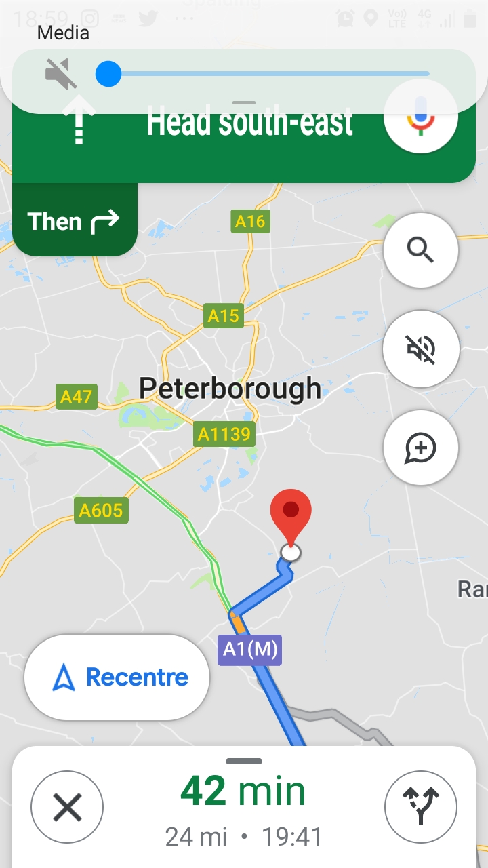Unmute media using the crossed speaker icon

pos(61,73)
